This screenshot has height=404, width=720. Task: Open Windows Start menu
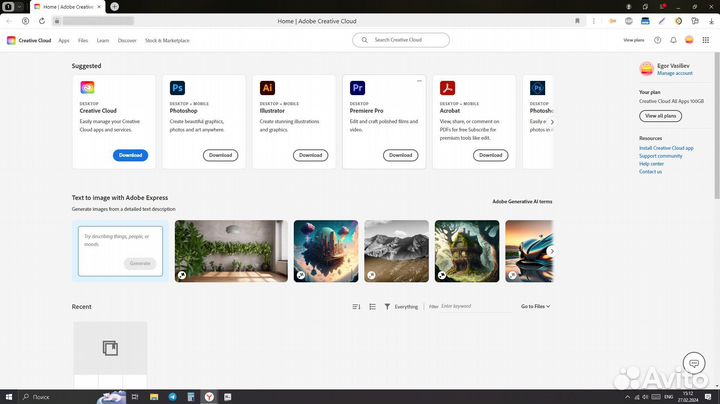(x=9, y=397)
